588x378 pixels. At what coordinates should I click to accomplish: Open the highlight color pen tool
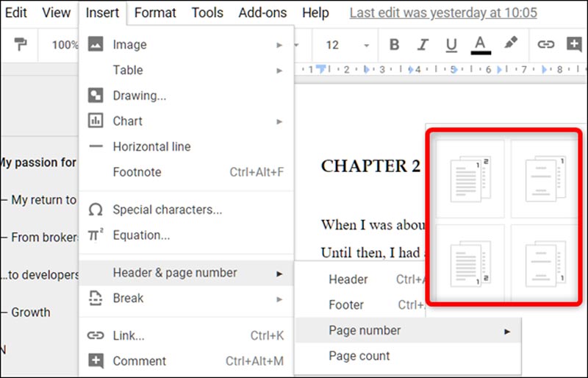pyautogui.click(x=510, y=43)
